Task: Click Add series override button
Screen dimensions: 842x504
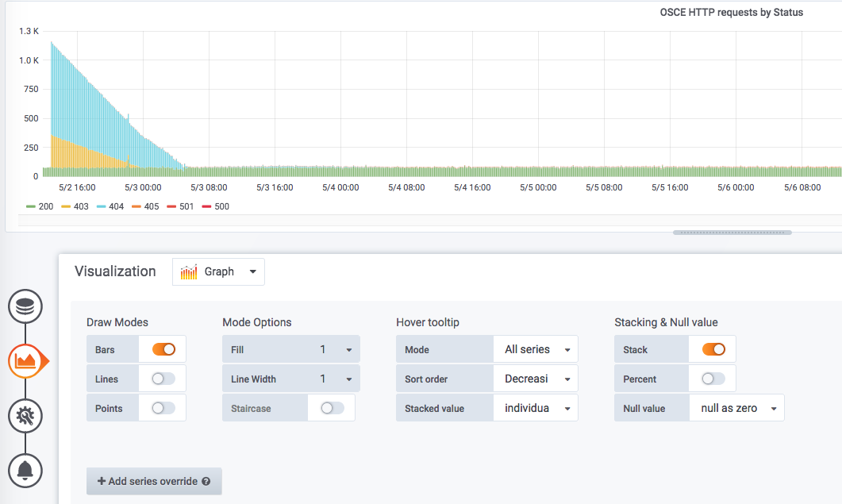Action: coord(154,482)
